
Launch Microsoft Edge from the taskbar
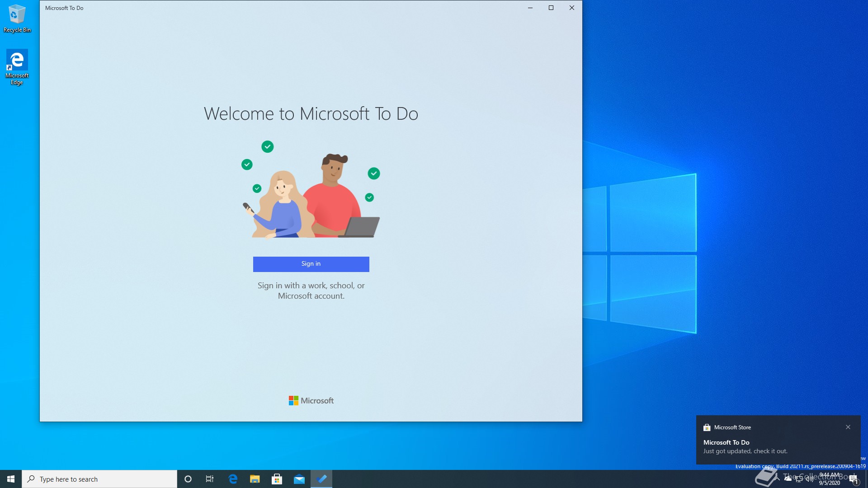[233, 479]
